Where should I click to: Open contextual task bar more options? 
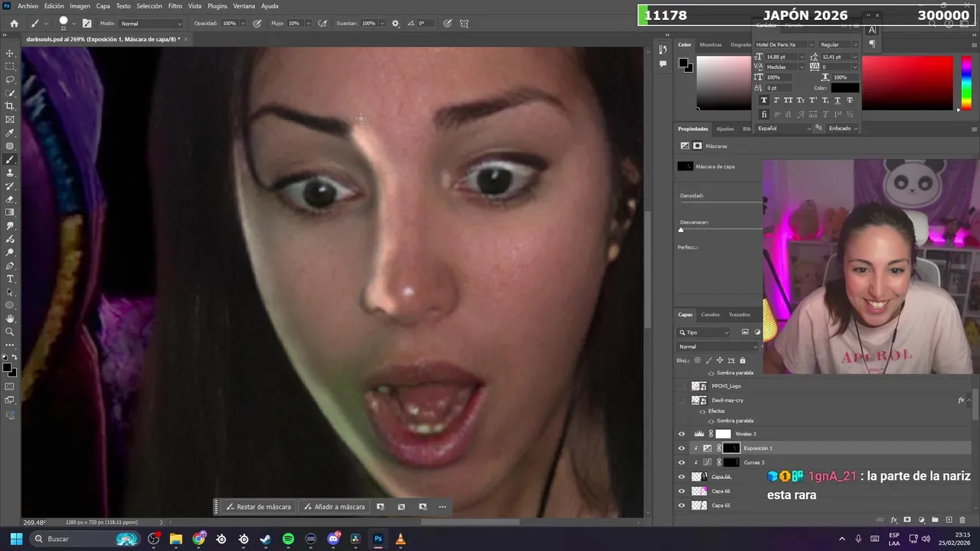click(x=442, y=507)
